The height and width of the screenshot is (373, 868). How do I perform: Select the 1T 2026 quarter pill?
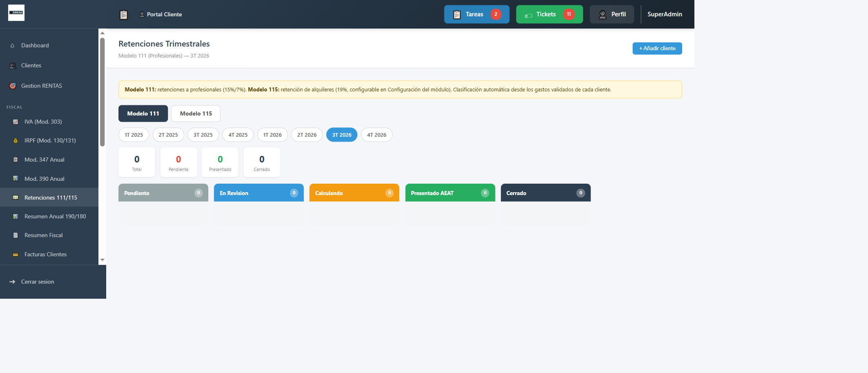tap(272, 135)
